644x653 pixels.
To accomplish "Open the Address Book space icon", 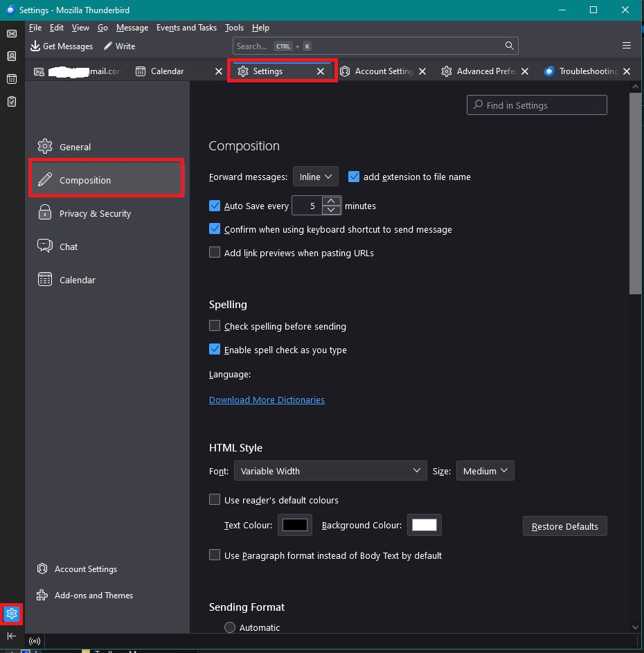I will [x=12, y=56].
